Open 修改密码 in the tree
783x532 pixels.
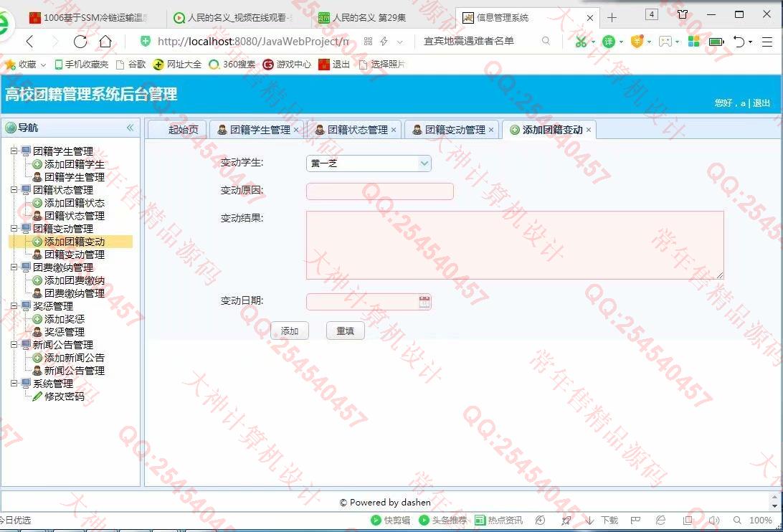coord(64,396)
